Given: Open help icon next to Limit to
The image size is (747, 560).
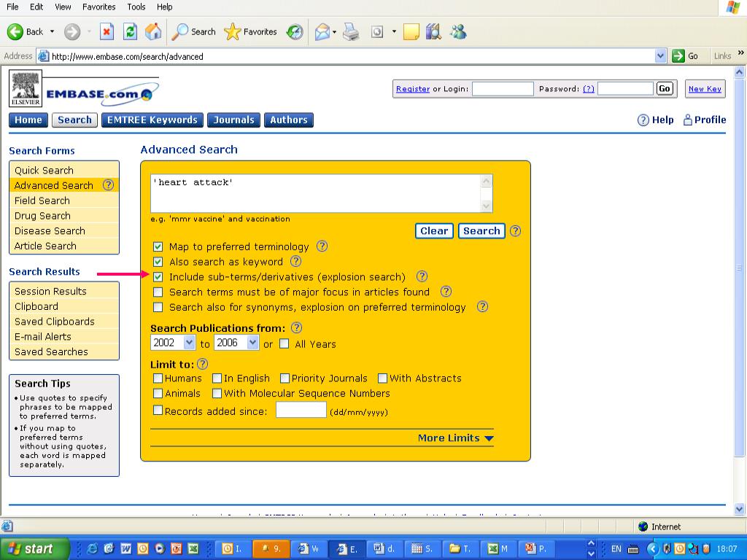Looking at the screenshot, I should (203, 365).
